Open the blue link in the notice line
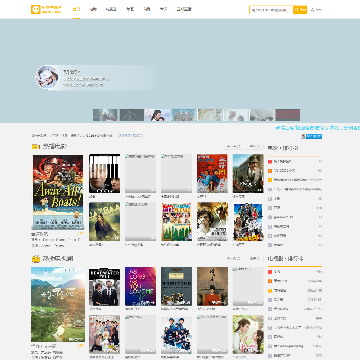Image resolution: width=360 pixels, height=360 pixels. [x=132, y=136]
